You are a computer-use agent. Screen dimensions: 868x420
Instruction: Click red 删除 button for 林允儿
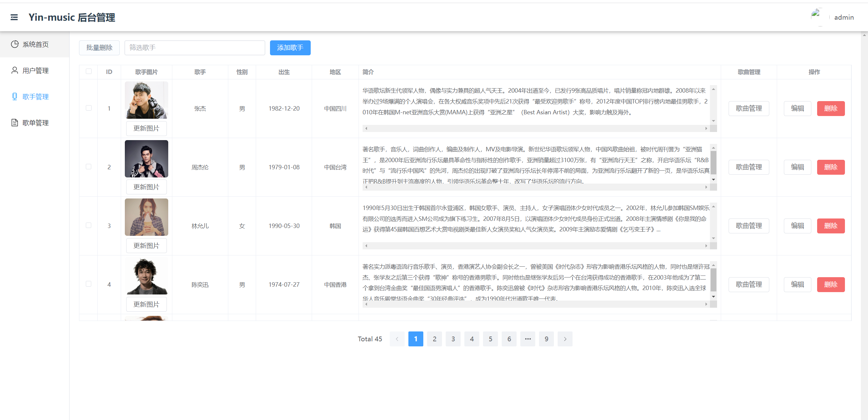pyautogui.click(x=831, y=226)
